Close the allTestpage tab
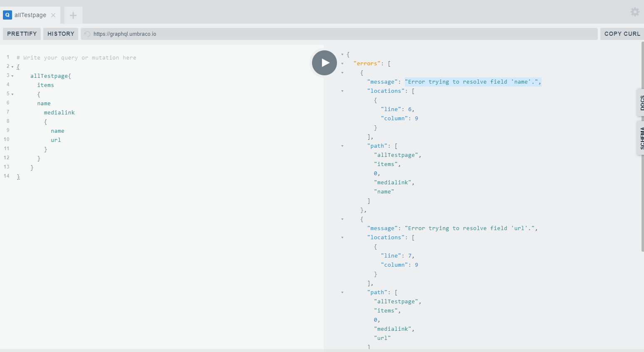644x352 pixels. point(53,15)
